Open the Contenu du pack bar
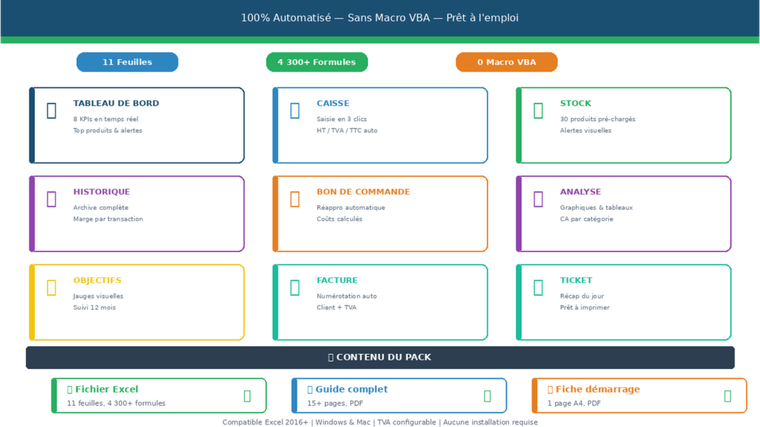Image resolution: width=760 pixels, height=427 pixels. click(380, 357)
